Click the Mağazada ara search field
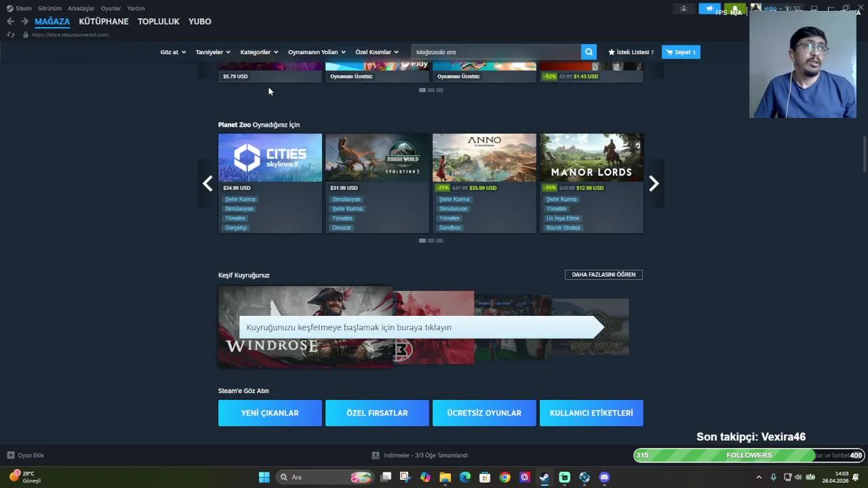The width and height of the screenshot is (868, 488). pyautogui.click(x=496, y=52)
